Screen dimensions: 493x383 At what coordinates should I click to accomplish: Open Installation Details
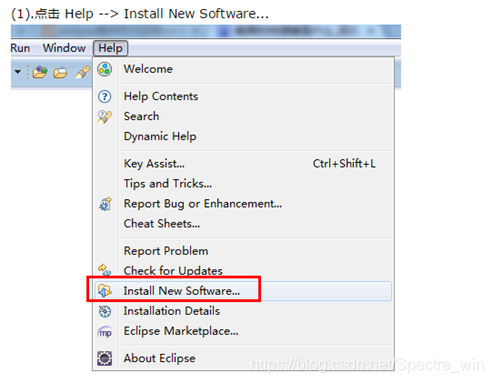243,311
